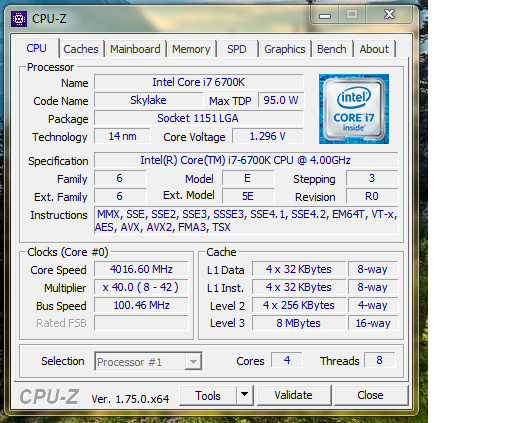Click the Family value 6
This screenshot has height=423, width=531.
(x=120, y=178)
